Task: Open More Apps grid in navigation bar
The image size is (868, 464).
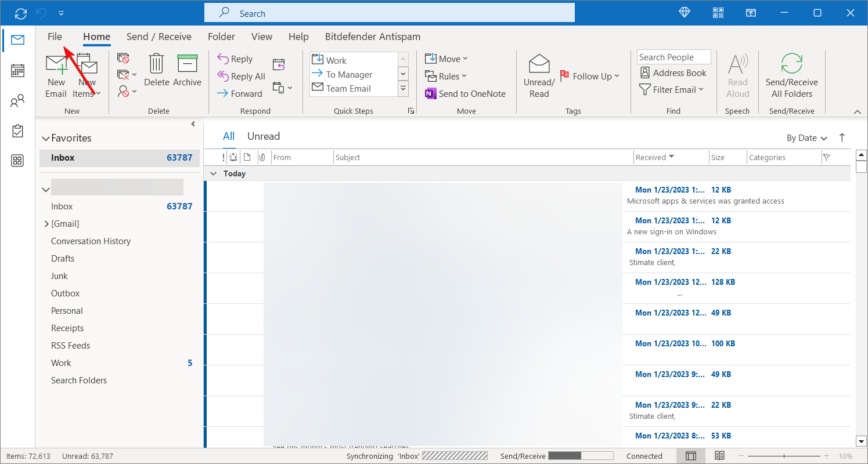Action: (17, 161)
